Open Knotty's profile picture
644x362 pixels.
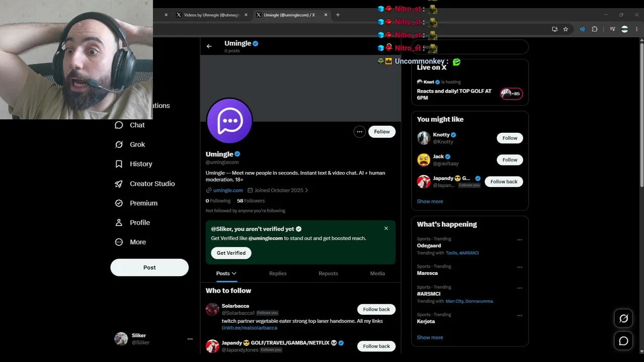(424, 138)
